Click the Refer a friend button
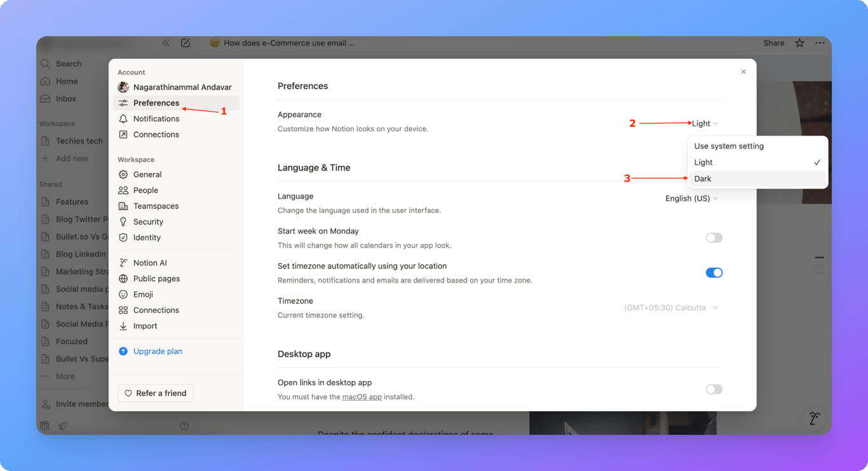Screen dimensions: 868x471 click(156, 393)
